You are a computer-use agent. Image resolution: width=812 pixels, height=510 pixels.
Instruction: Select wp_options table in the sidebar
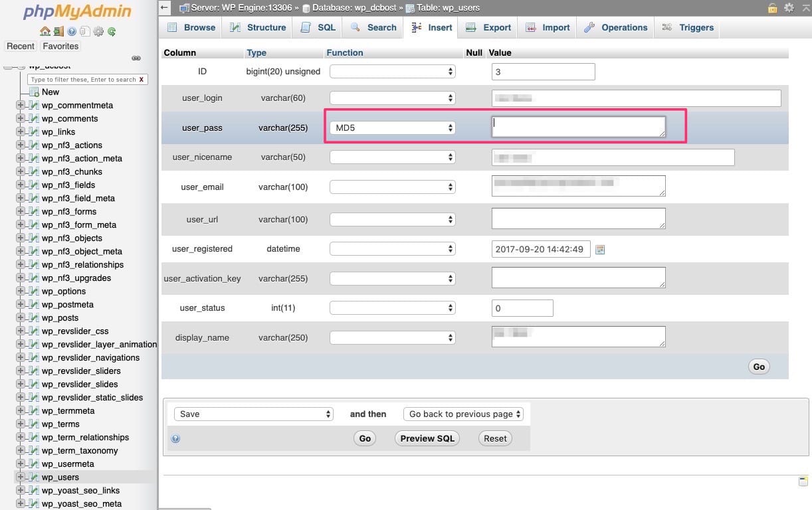pyautogui.click(x=64, y=292)
